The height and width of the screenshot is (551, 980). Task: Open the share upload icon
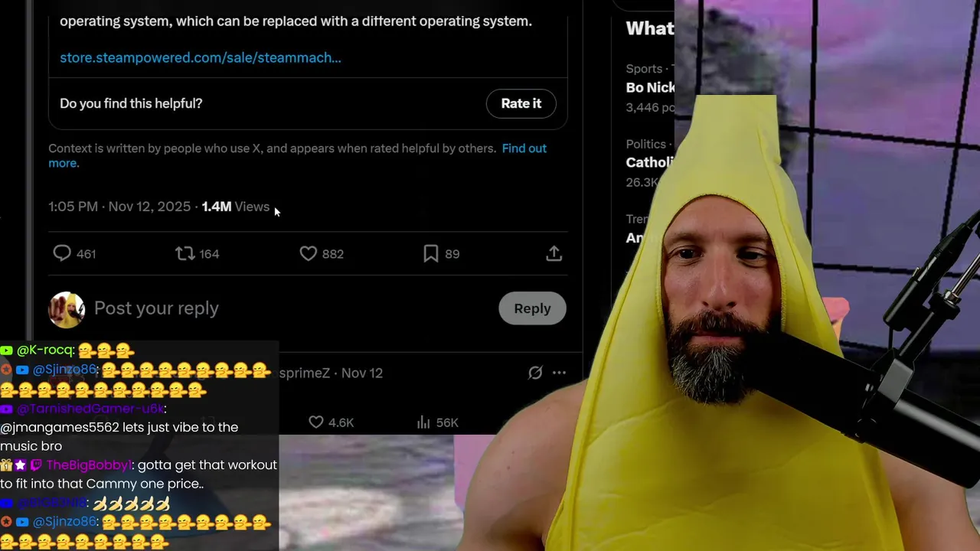[554, 253]
